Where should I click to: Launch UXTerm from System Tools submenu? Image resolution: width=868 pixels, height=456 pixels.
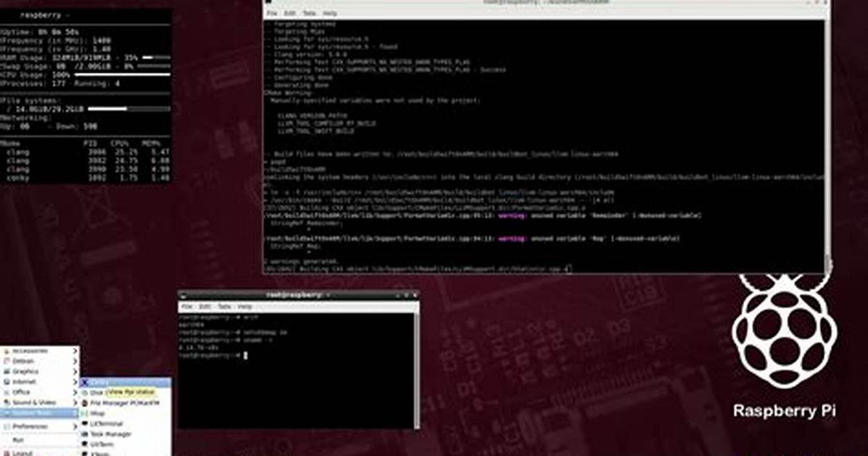[126, 444]
